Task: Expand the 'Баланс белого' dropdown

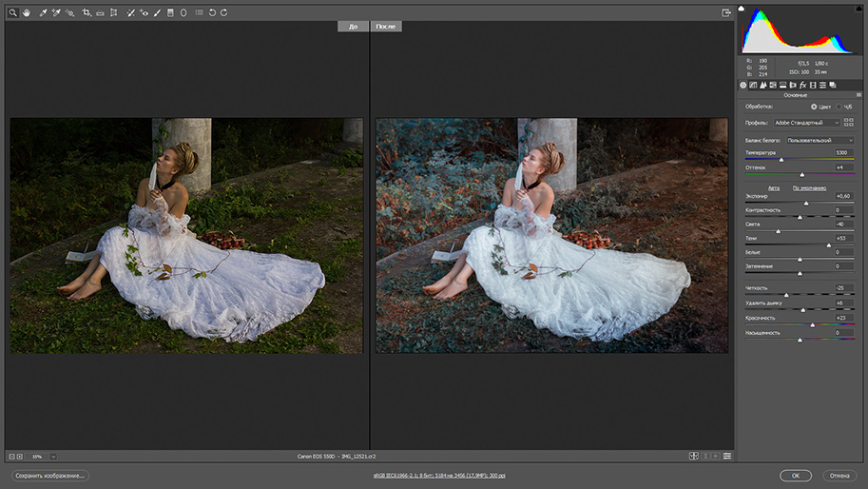Action: tap(820, 140)
